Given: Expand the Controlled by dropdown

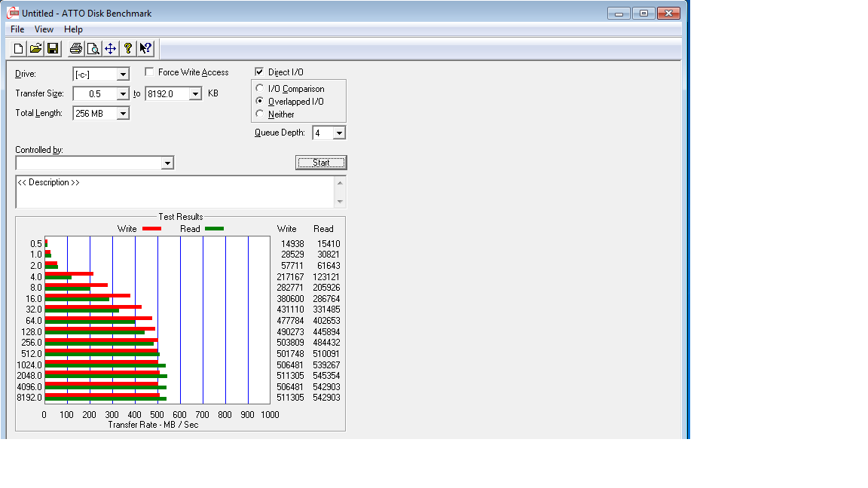Looking at the screenshot, I should click(x=167, y=163).
